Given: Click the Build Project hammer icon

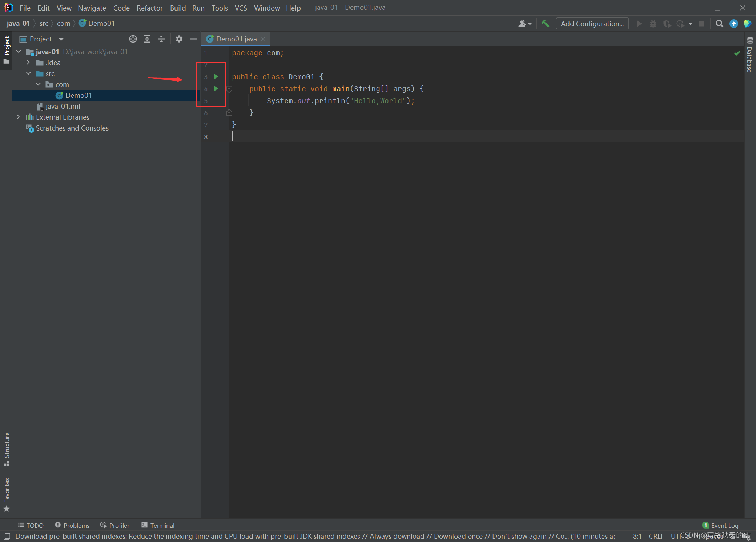Looking at the screenshot, I should click(x=545, y=24).
